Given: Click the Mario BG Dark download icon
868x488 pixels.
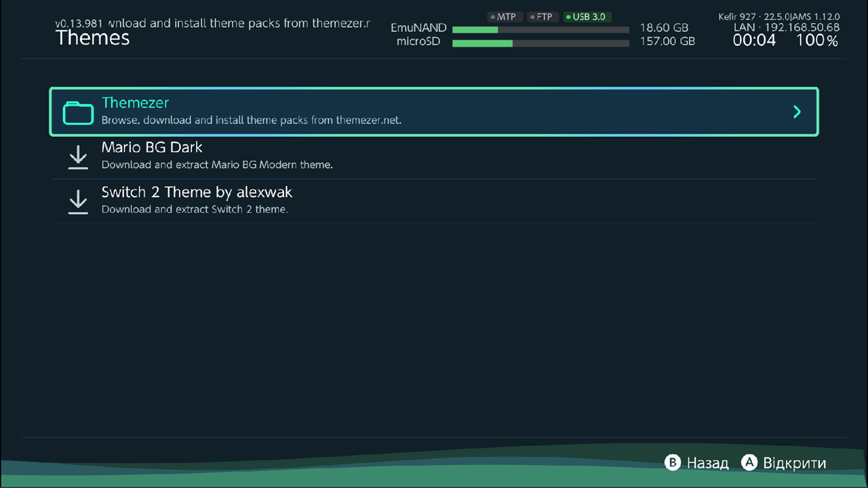Looking at the screenshot, I should pos(79,157).
